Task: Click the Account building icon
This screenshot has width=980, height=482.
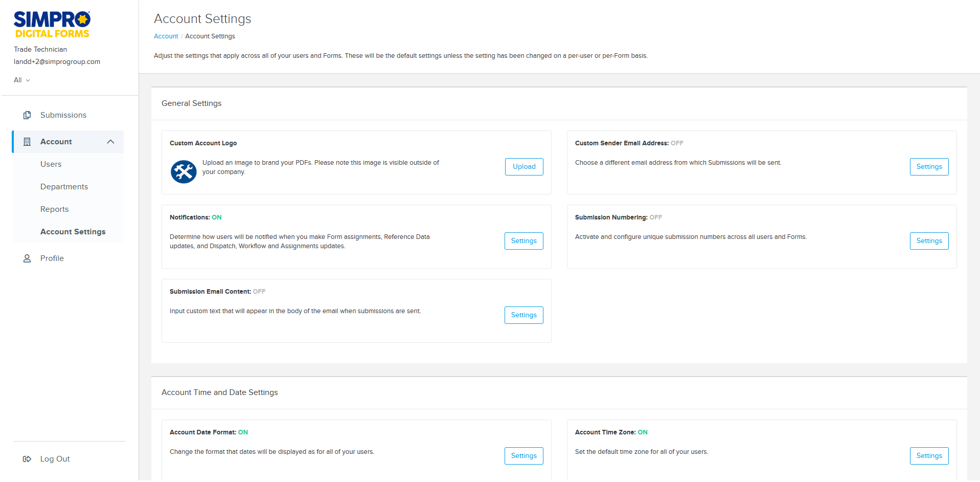Action: click(x=27, y=142)
